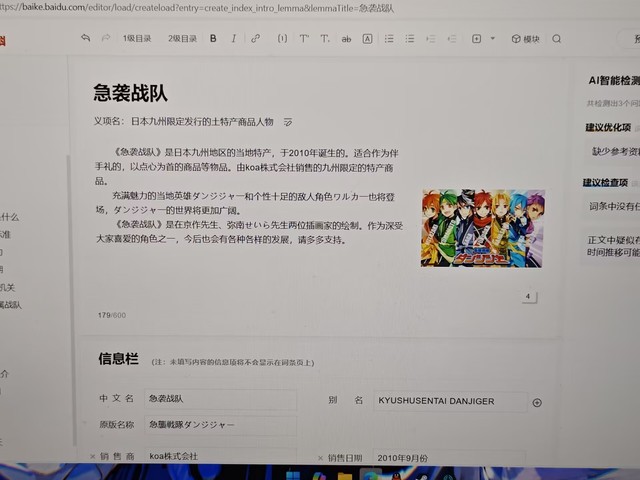Click the undo arrow in the toolbar
The width and height of the screenshot is (640, 480).
[86, 38]
